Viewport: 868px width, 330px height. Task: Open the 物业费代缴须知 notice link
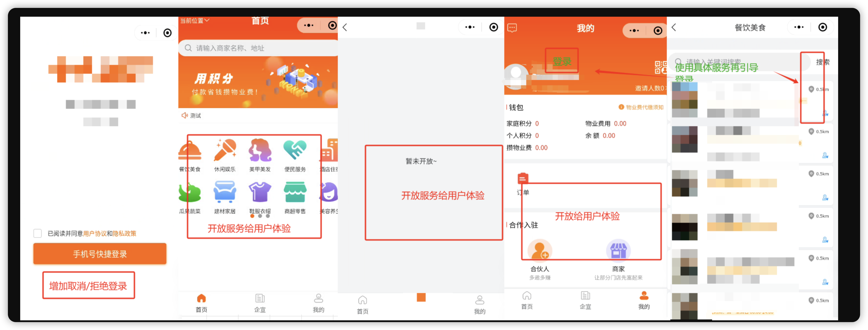pyautogui.click(x=641, y=107)
